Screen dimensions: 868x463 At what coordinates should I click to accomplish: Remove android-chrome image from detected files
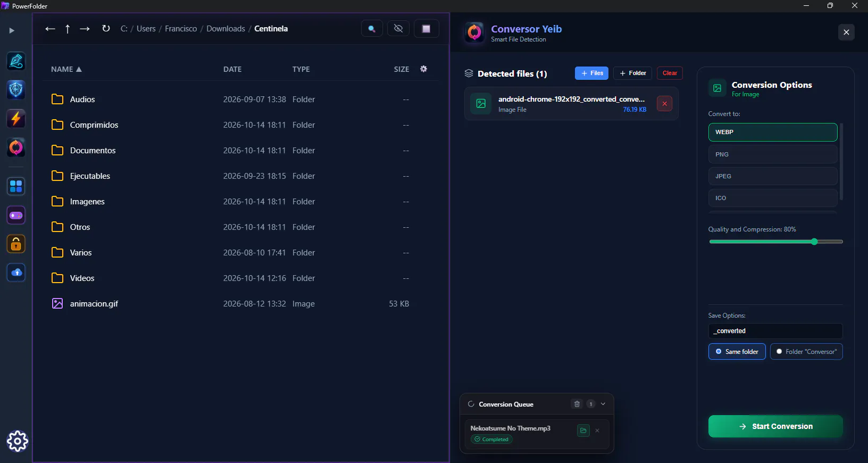664,104
